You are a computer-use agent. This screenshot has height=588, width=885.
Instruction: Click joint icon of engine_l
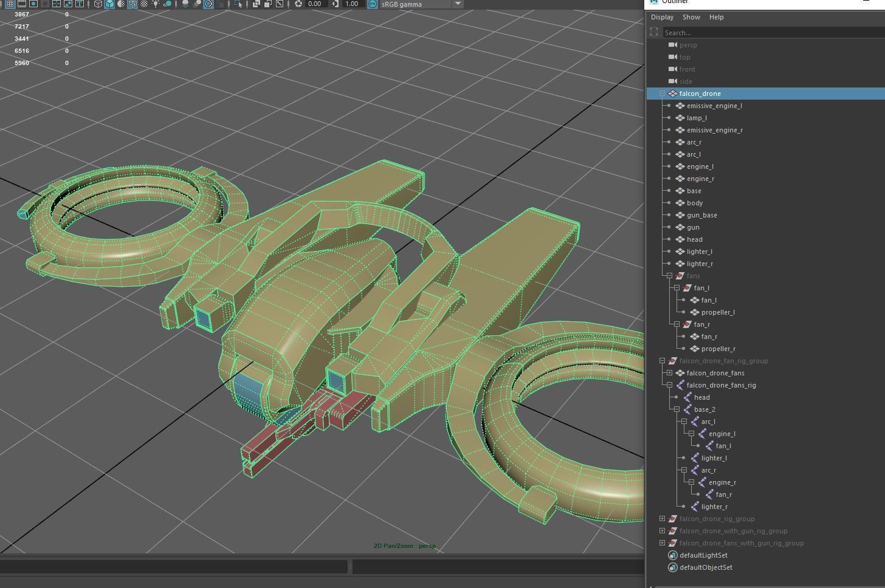(x=702, y=434)
